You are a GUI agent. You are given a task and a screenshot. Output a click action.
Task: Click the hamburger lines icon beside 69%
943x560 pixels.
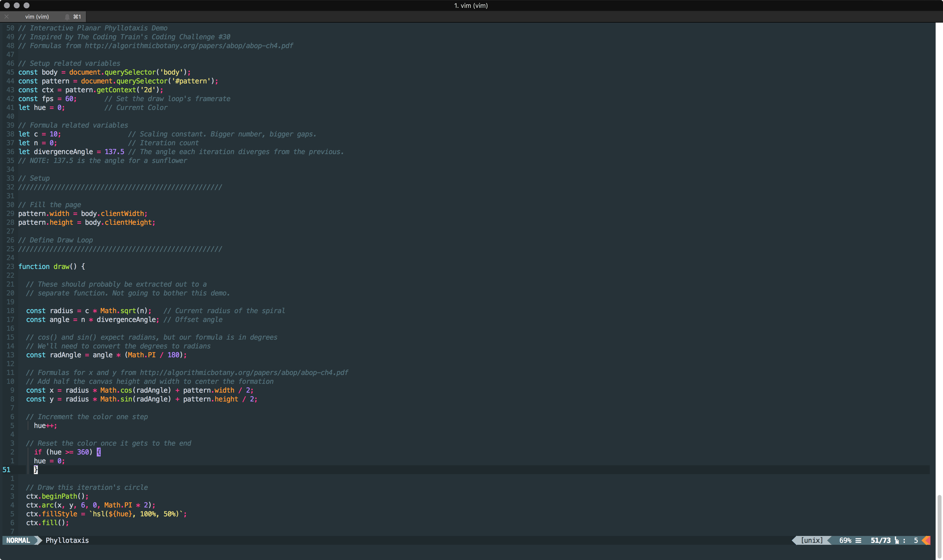point(858,540)
